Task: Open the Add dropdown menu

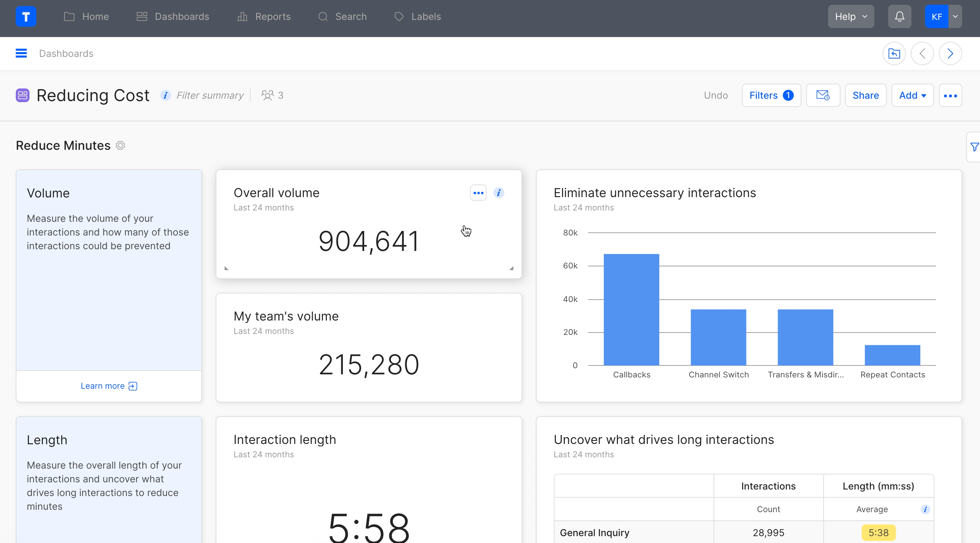Action: pyautogui.click(x=912, y=95)
